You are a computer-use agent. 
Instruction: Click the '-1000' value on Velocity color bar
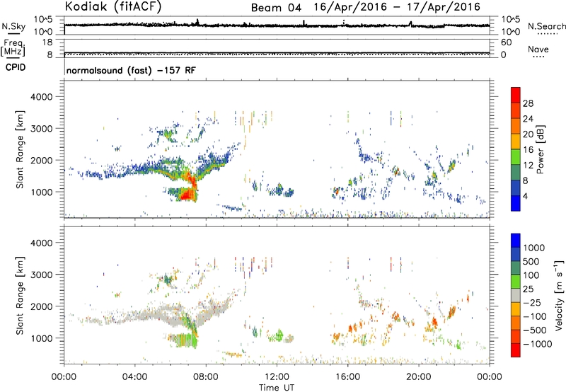point(538,344)
